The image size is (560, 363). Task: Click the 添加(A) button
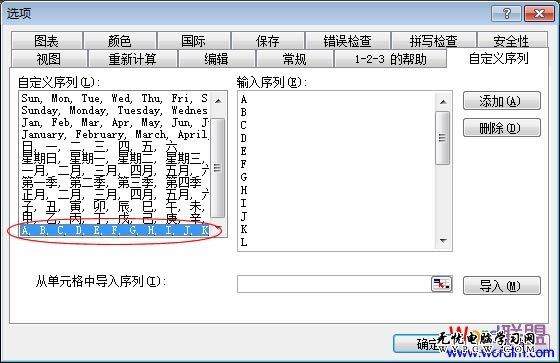[x=501, y=101]
